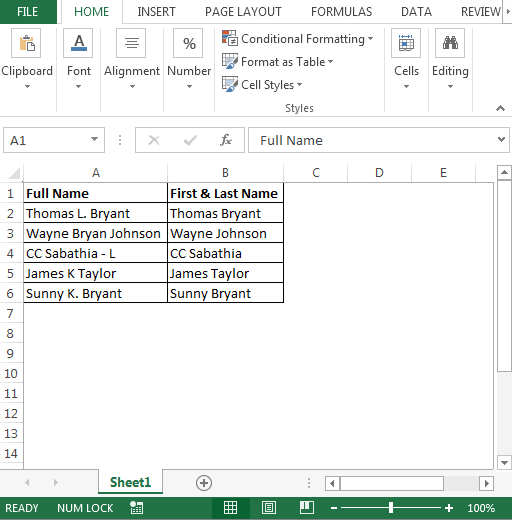Open the FILE menu

click(28, 12)
